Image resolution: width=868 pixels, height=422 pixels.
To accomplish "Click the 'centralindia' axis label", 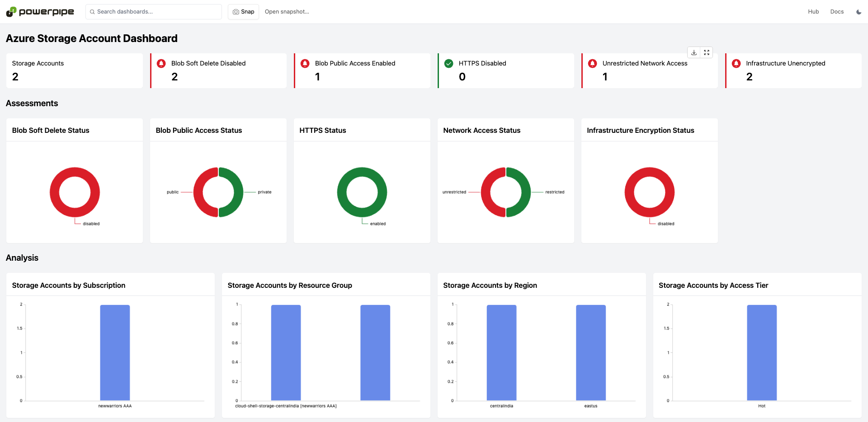I will coord(501,406).
